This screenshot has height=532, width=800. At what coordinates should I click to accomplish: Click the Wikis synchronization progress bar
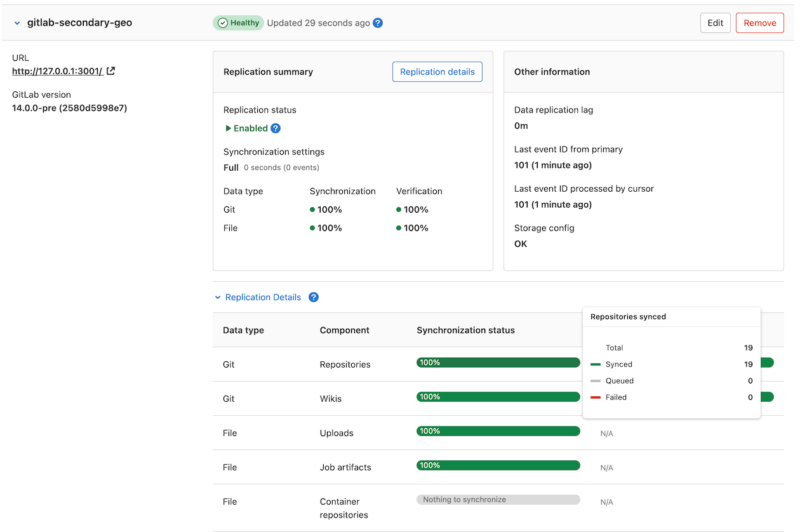click(498, 396)
